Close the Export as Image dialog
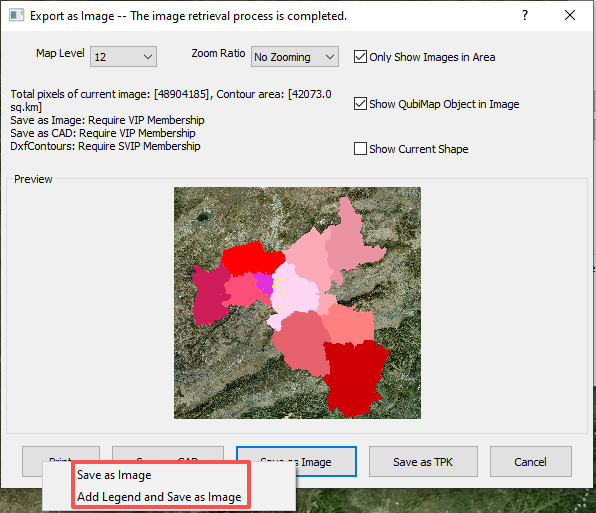Screen dimensions: 596x513 570,16
